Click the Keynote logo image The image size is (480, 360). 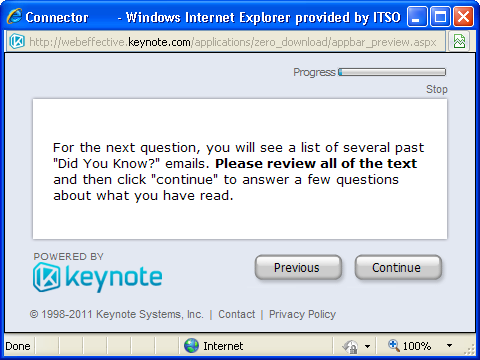click(x=97, y=277)
